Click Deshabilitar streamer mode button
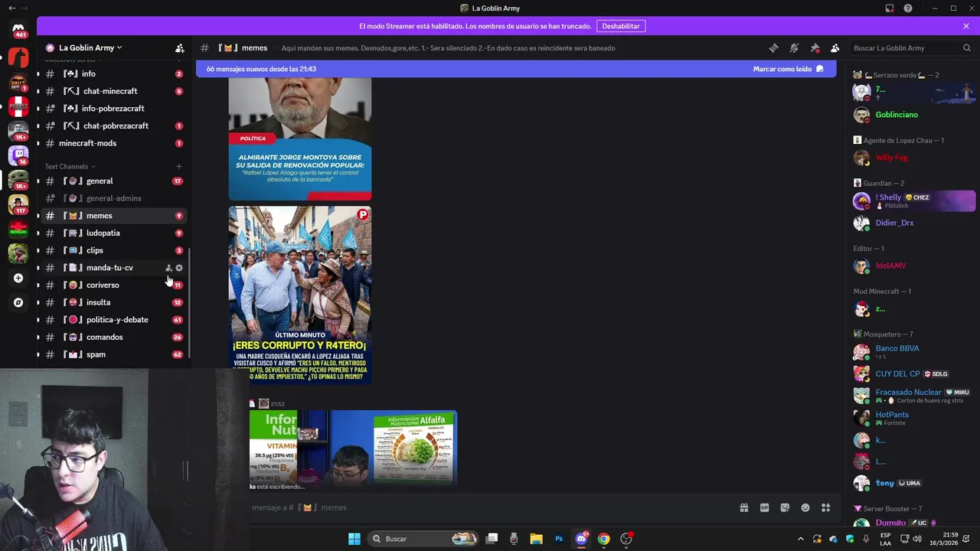The width and height of the screenshot is (980, 551). (621, 26)
